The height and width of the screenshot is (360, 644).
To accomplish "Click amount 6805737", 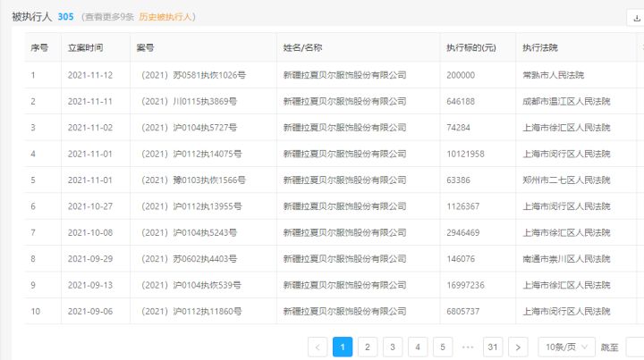I will tap(463, 311).
